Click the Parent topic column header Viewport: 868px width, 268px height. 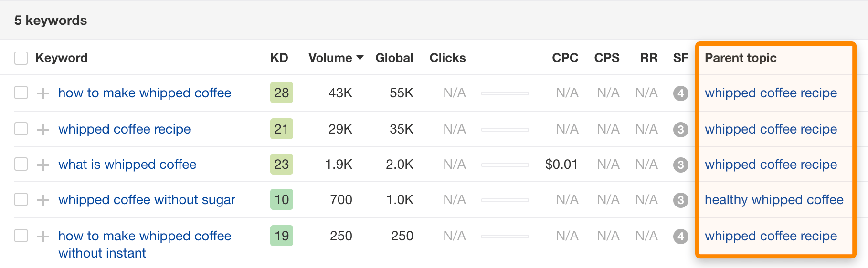click(x=740, y=58)
